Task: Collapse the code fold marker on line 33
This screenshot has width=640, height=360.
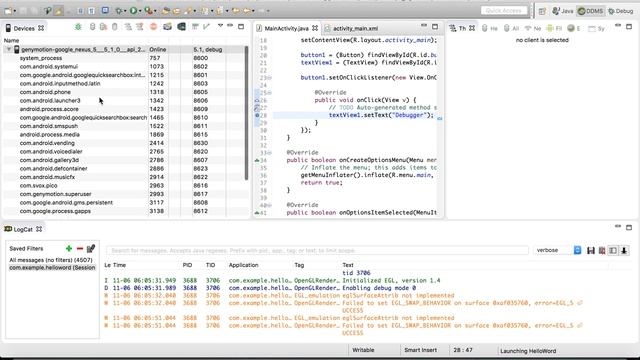Action: tap(269, 153)
